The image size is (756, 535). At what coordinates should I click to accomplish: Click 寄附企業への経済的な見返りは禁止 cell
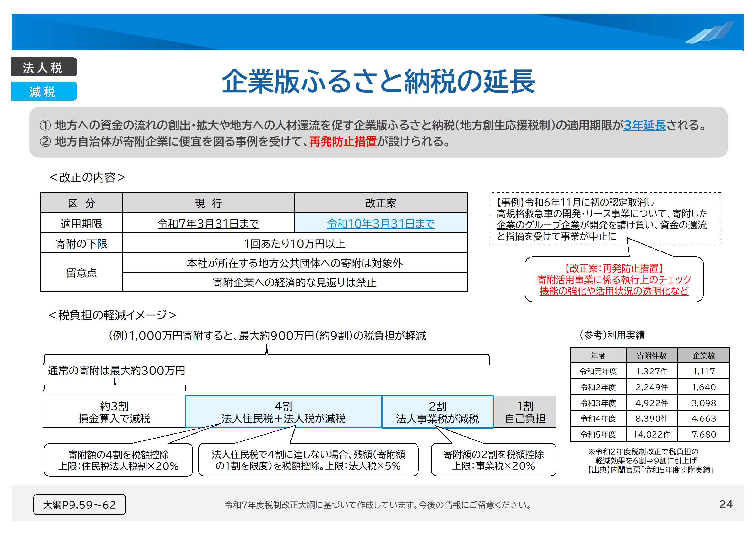click(x=295, y=282)
